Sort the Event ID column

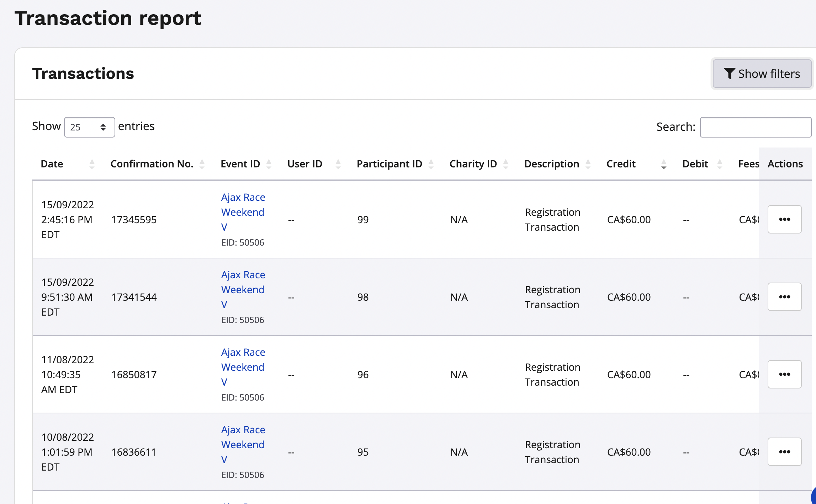[268, 164]
